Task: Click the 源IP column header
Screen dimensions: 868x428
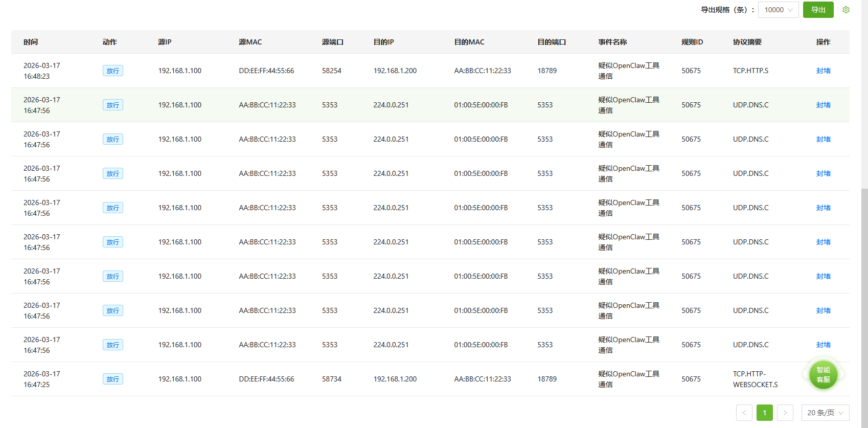Action: coord(165,42)
